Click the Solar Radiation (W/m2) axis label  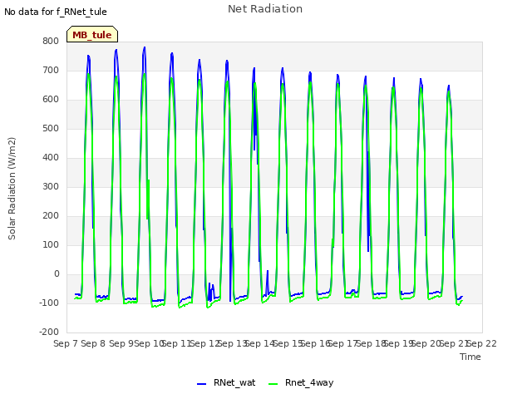click(12, 189)
